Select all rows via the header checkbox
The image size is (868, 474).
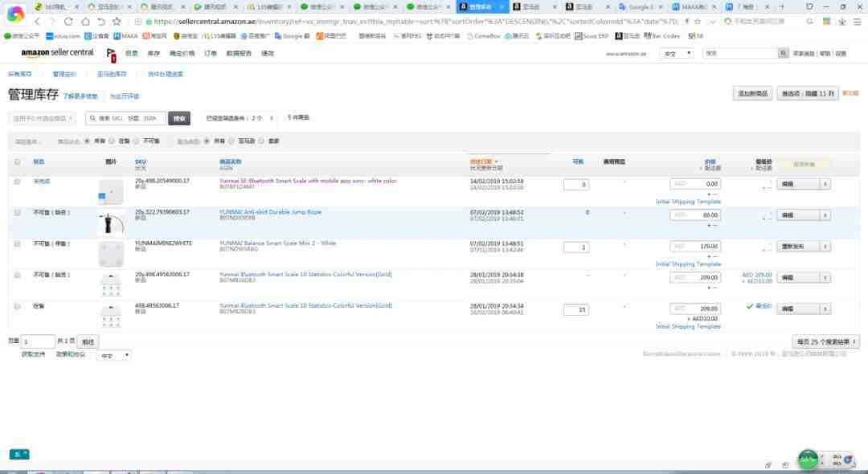[x=17, y=162]
